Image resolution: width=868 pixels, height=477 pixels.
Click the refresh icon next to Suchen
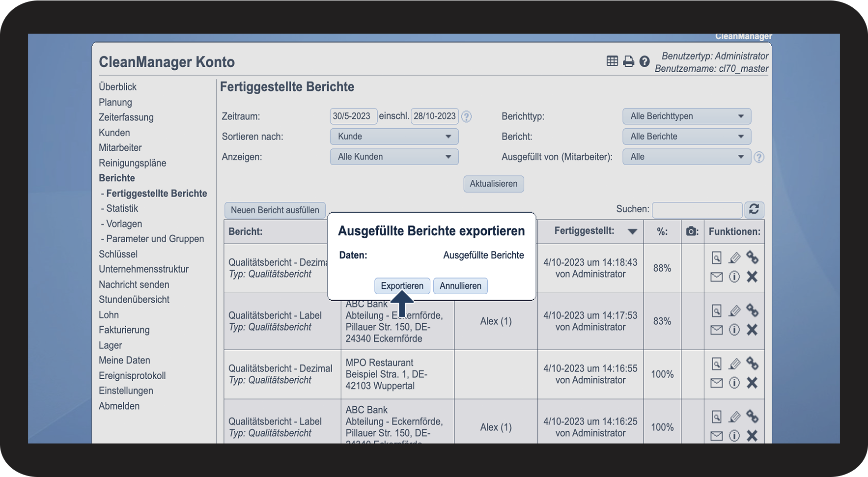pos(754,209)
